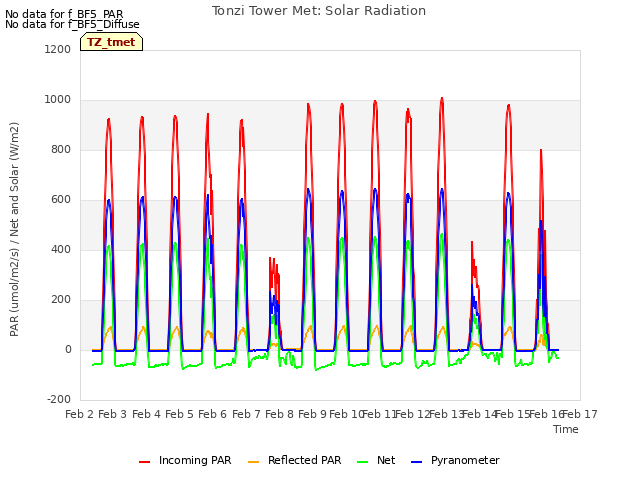Toggle the Net legend entry
The height and width of the screenshot is (480, 640).
(x=376, y=460)
